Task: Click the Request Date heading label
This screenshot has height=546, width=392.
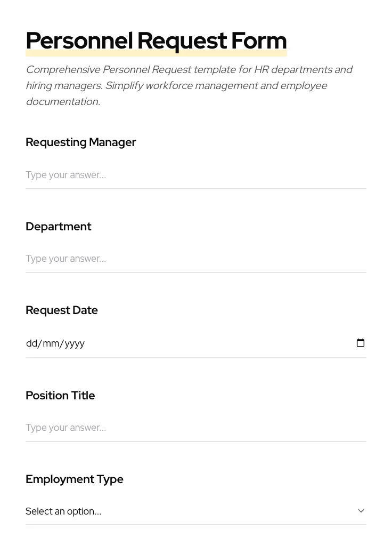Action: 62,310
